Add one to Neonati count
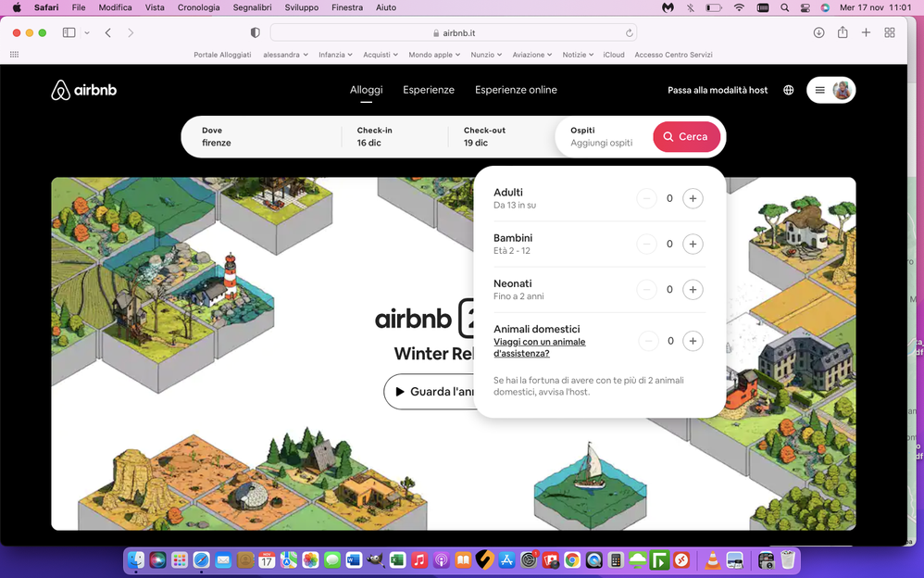Viewport: 924px width, 578px height. [x=693, y=290]
